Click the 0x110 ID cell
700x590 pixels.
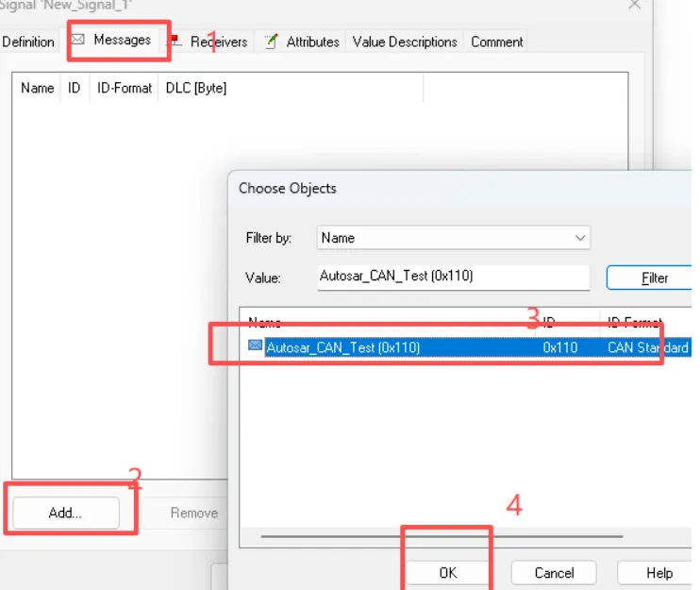click(x=560, y=347)
